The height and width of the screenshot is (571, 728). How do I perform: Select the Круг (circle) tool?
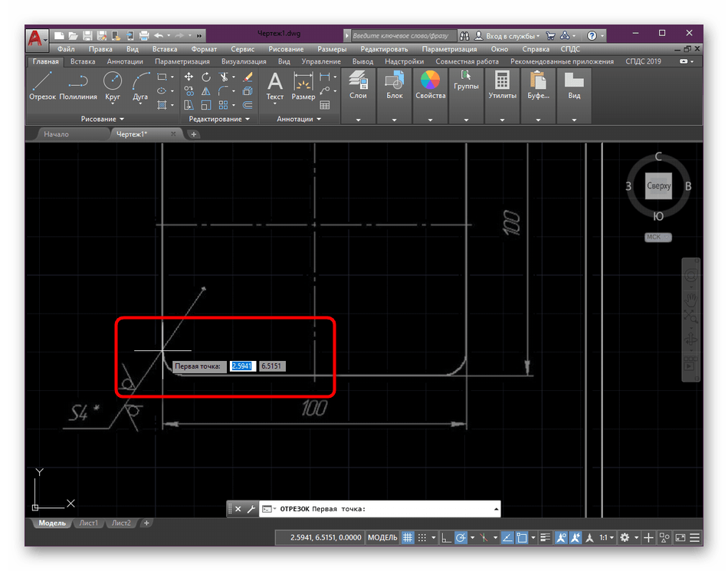click(113, 86)
